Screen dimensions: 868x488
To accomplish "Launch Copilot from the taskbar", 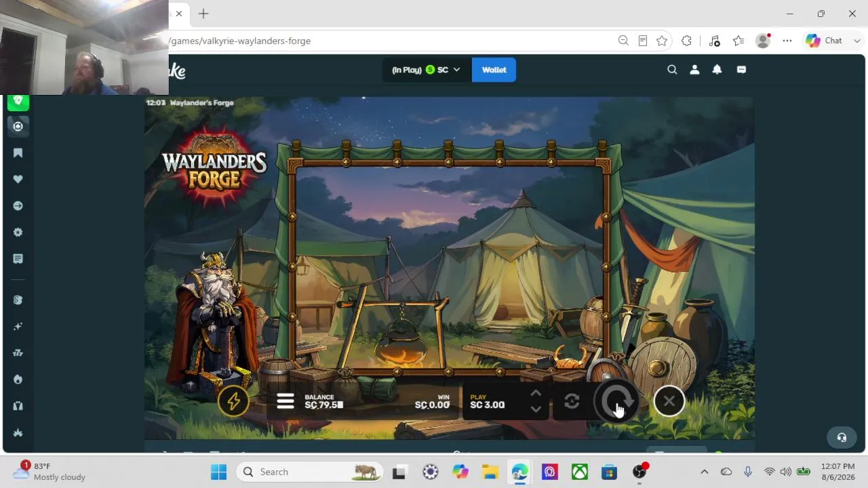I will point(460,472).
